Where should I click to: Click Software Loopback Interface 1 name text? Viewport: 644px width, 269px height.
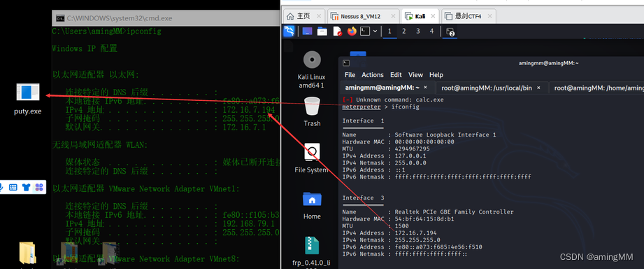[x=445, y=135]
